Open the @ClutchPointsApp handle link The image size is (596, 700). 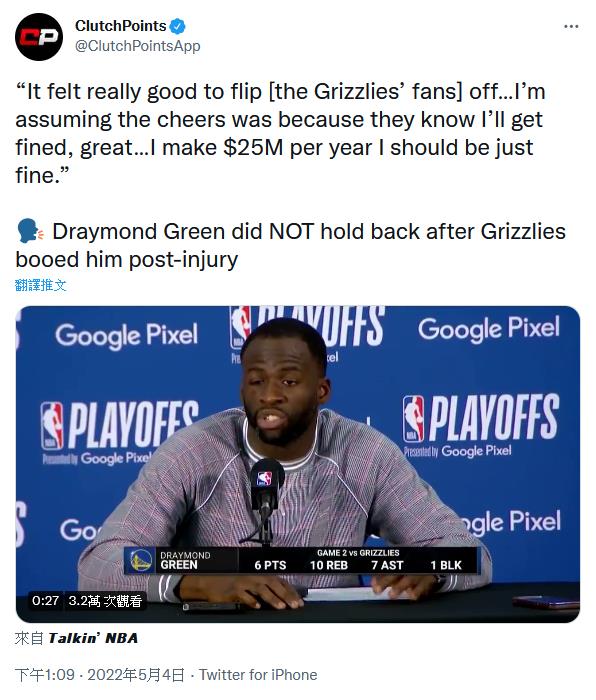coord(138,46)
